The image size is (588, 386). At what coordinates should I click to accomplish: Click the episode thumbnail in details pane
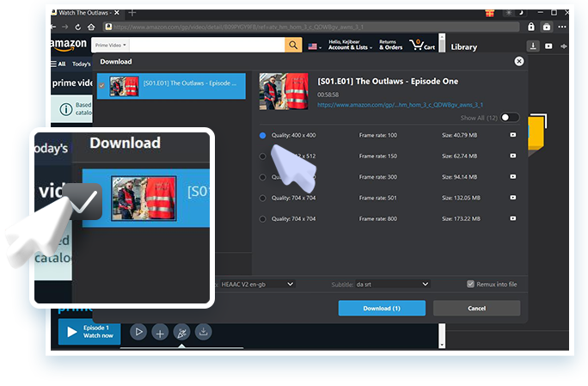click(284, 91)
